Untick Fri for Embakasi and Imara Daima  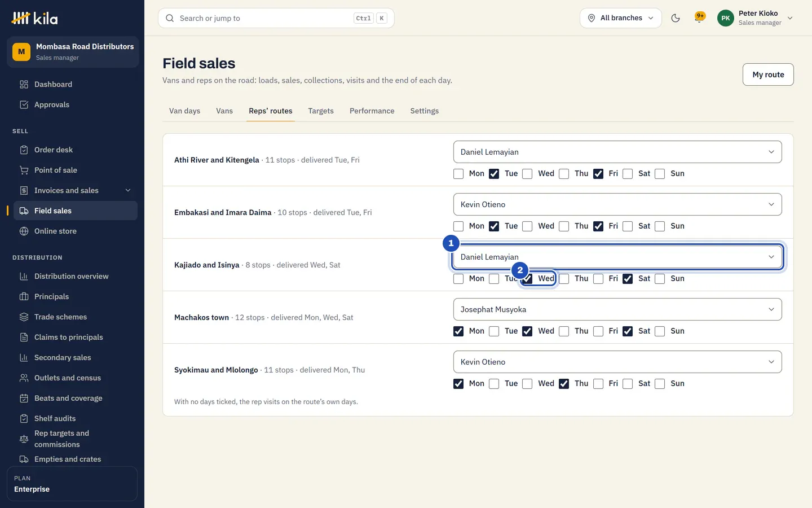598,226
